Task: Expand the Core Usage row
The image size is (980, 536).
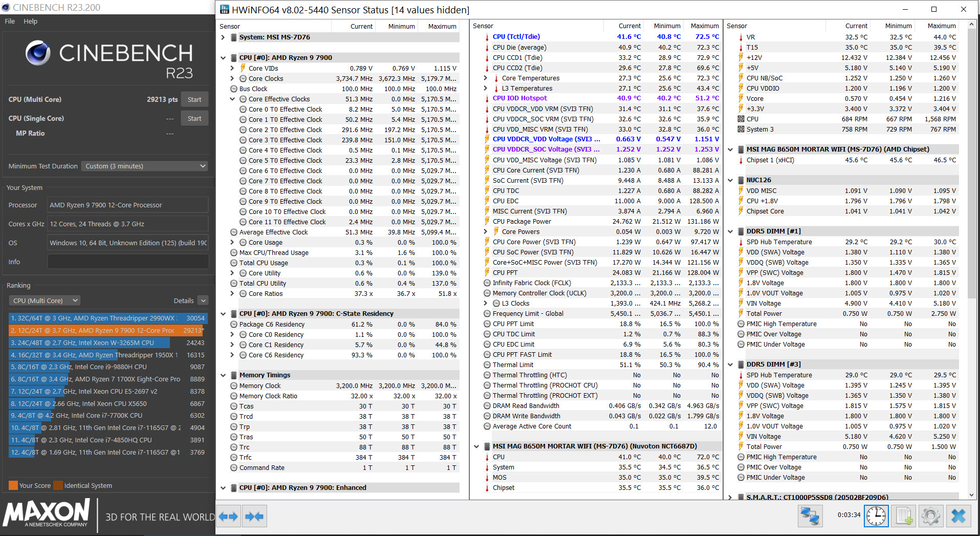Action: 232,242
